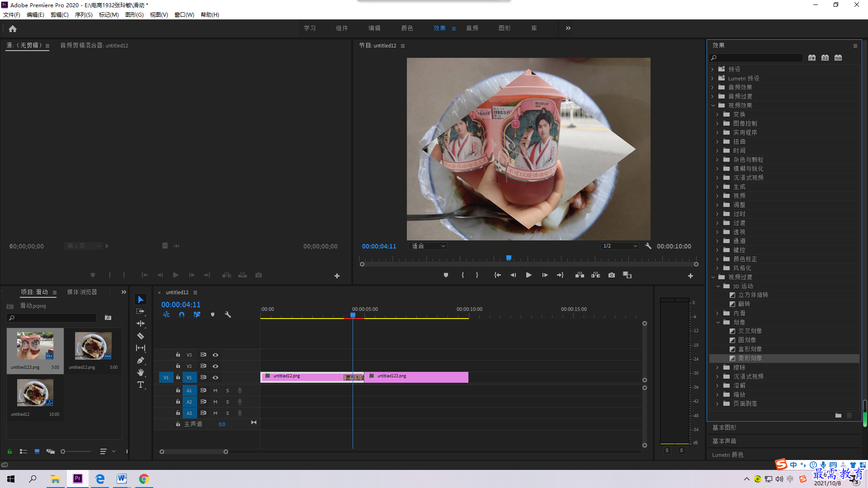868x488 pixels.
Task: Open program monitor button editor plus
Action: [690, 276]
